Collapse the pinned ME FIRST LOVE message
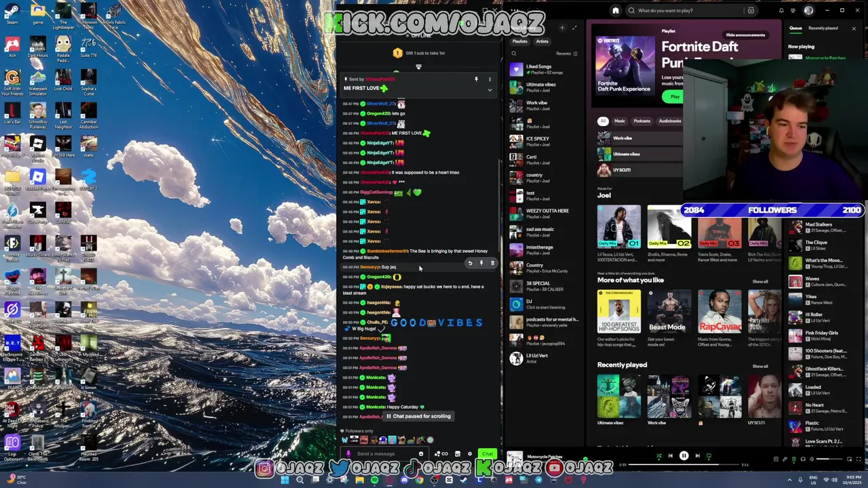The height and width of the screenshot is (488, 868). [490, 90]
